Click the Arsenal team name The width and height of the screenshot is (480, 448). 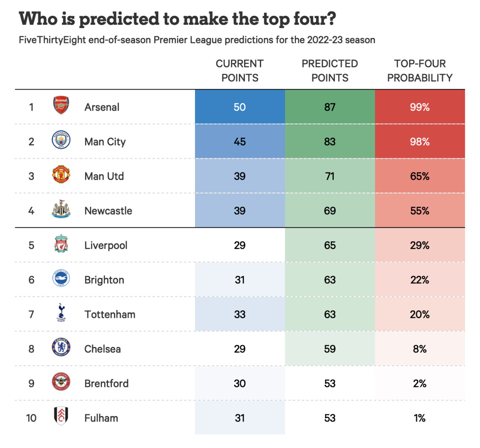point(102,107)
